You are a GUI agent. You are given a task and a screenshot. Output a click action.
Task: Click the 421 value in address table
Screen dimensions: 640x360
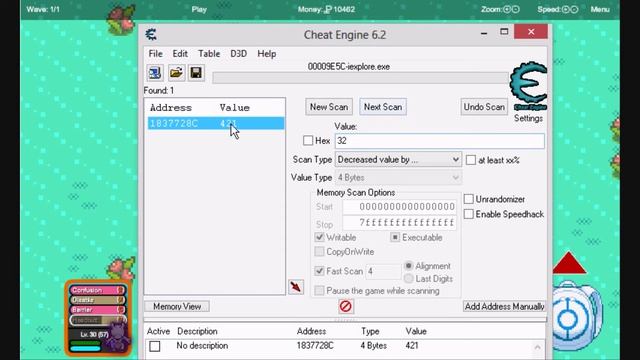click(412, 346)
